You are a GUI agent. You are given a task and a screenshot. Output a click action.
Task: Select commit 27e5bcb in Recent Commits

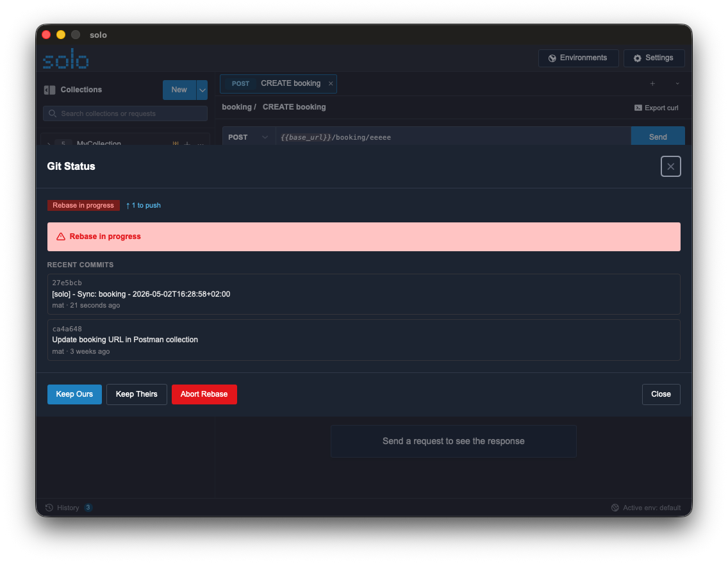363,294
